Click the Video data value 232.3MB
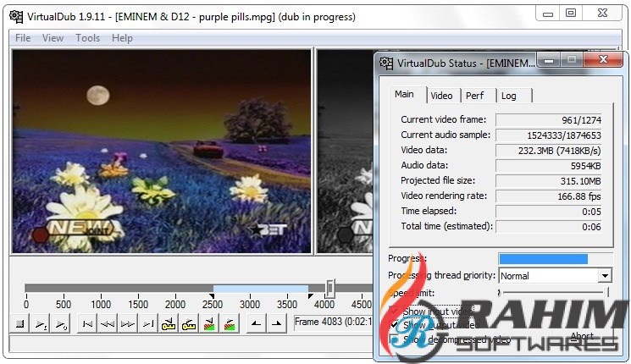The image size is (631, 364). click(x=549, y=151)
